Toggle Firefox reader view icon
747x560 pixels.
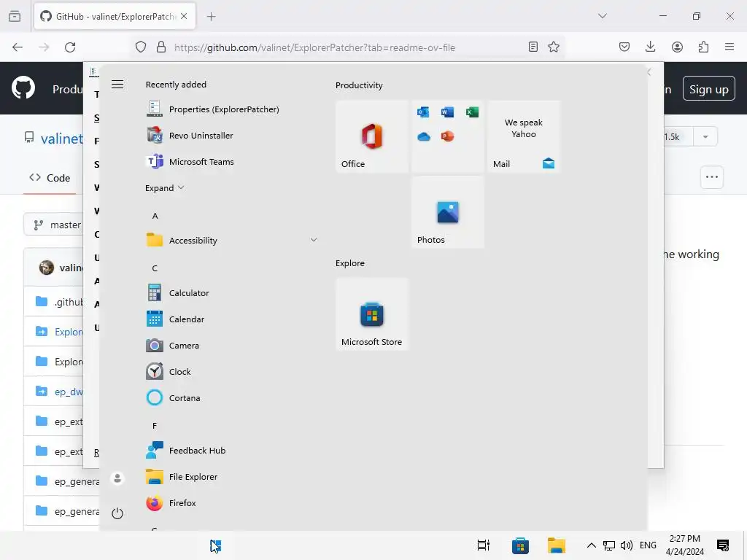click(x=533, y=47)
